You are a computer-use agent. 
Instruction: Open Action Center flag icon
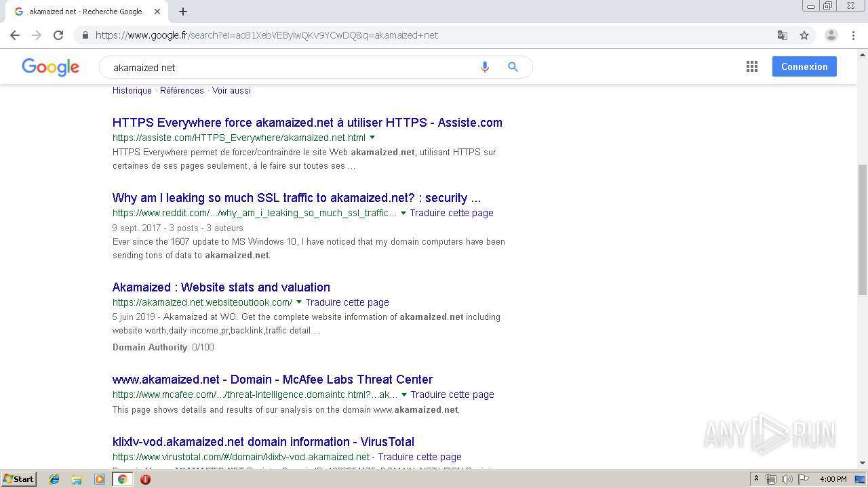click(803, 479)
